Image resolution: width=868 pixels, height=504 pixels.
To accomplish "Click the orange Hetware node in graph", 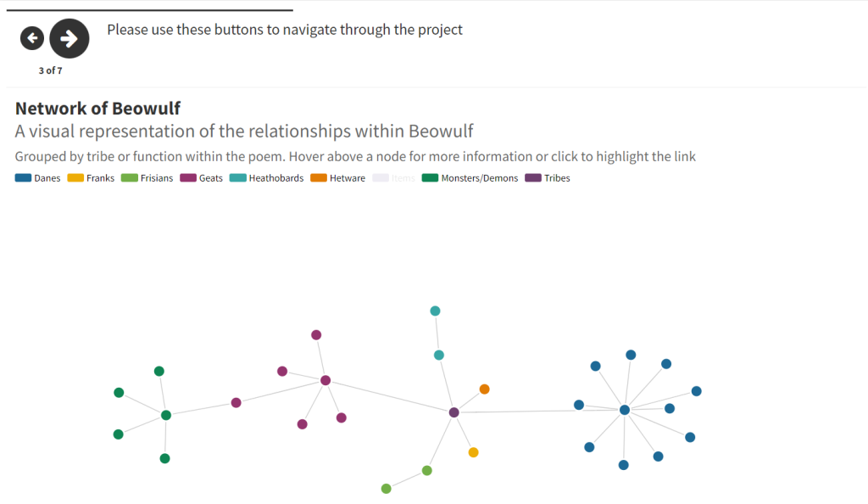I will (485, 389).
